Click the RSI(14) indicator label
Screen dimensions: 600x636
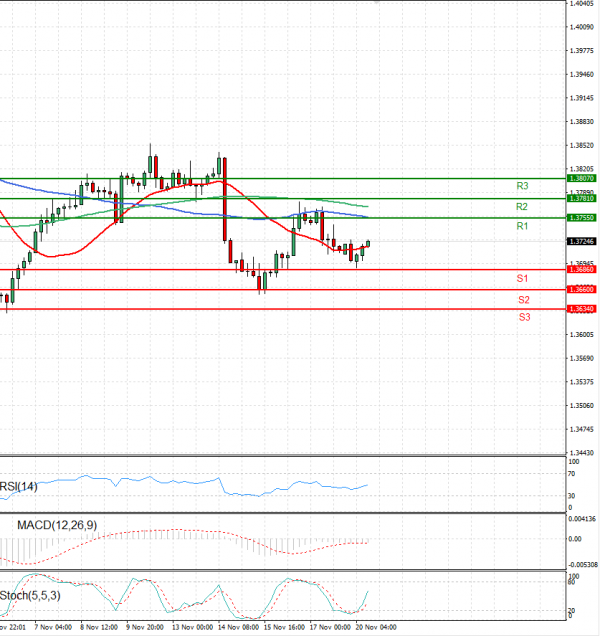[x=19, y=486]
